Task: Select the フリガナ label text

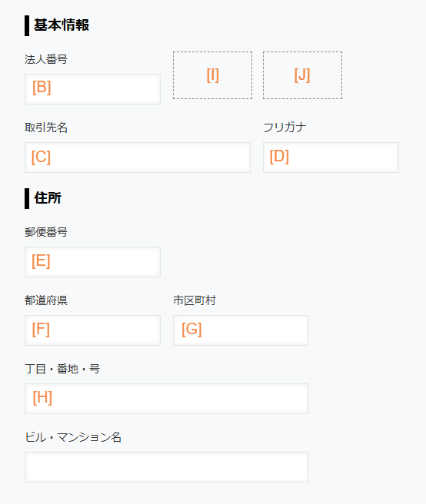Action: click(285, 128)
